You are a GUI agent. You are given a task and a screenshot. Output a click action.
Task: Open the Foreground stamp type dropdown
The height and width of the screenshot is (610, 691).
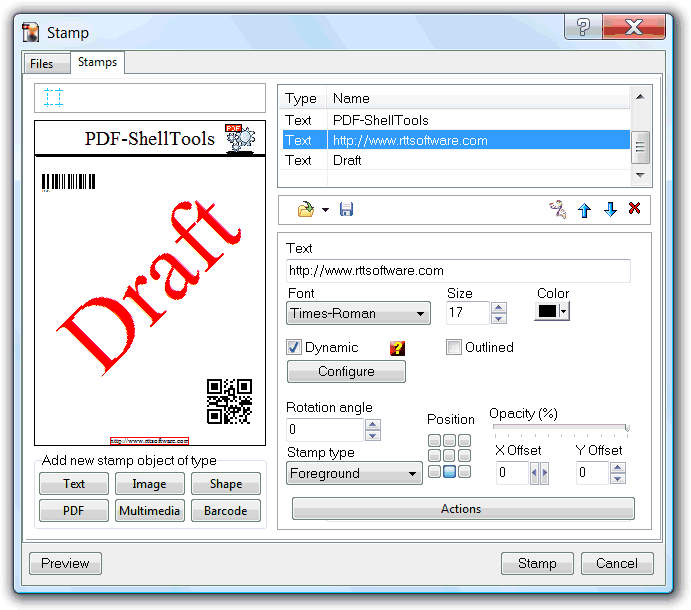(354, 473)
